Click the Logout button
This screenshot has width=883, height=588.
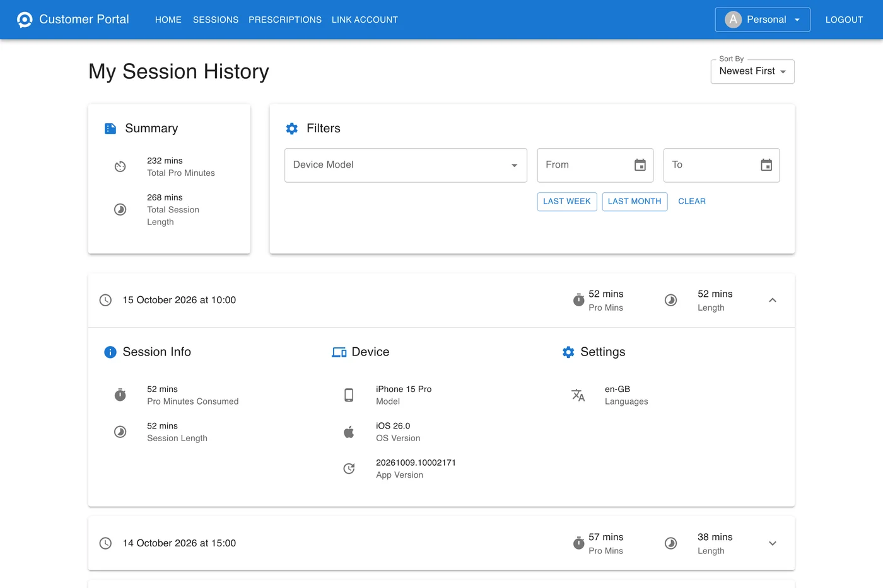point(844,20)
